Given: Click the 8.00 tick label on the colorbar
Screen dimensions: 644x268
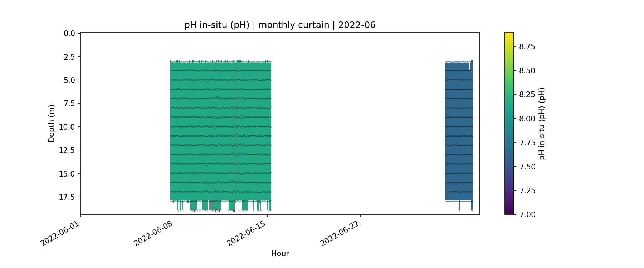Looking at the screenshot, I should (527, 119).
